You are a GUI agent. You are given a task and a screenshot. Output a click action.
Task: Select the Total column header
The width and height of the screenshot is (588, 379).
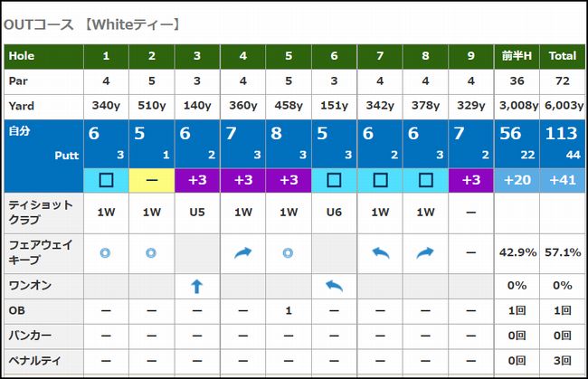[x=562, y=56]
